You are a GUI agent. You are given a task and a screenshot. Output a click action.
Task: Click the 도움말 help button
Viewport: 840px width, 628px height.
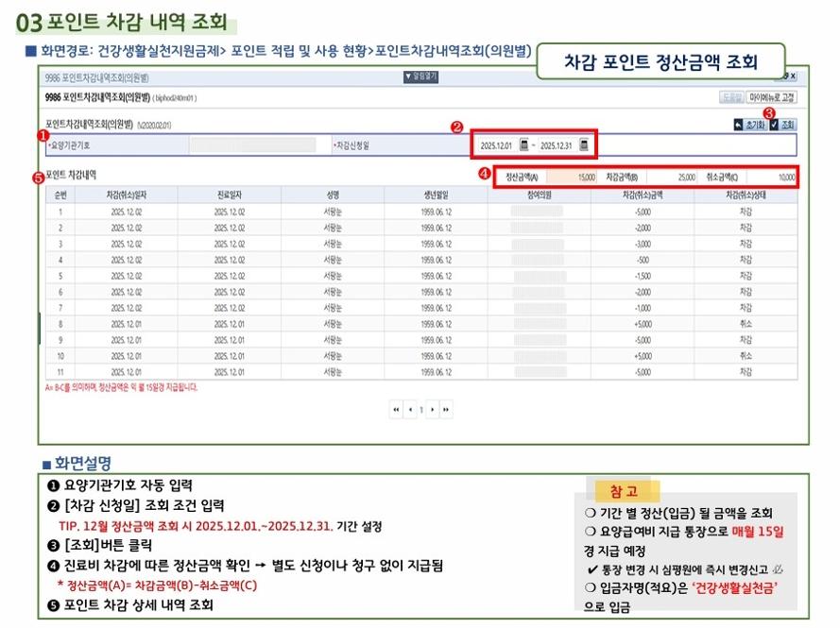[x=730, y=97]
